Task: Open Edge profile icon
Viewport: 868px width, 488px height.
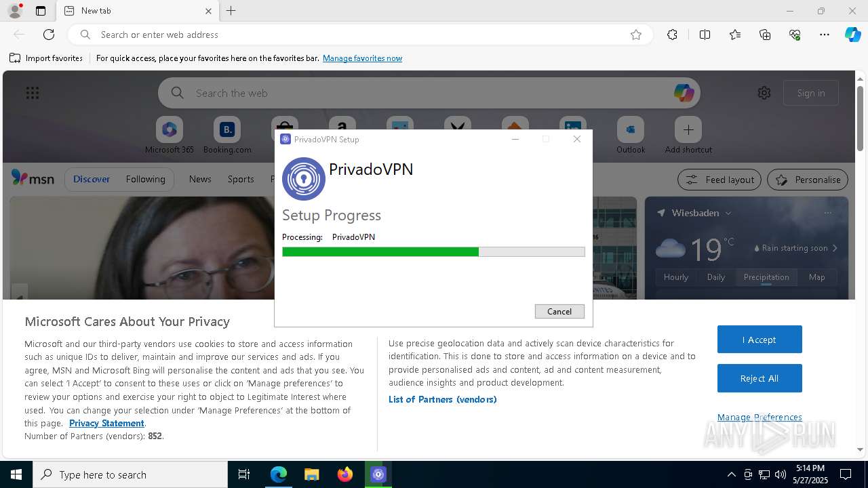Action: [15, 11]
